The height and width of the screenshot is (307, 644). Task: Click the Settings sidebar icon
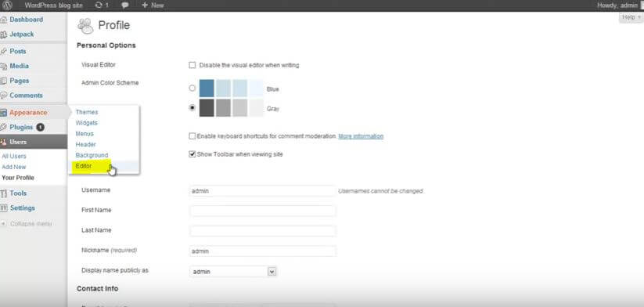pyautogui.click(x=4, y=208)
